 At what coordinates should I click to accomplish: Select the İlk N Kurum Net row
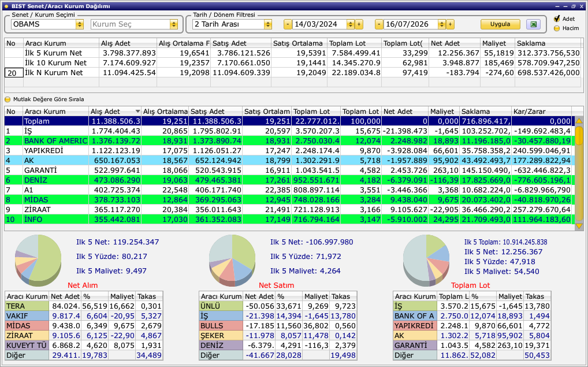tap(292, 72)
